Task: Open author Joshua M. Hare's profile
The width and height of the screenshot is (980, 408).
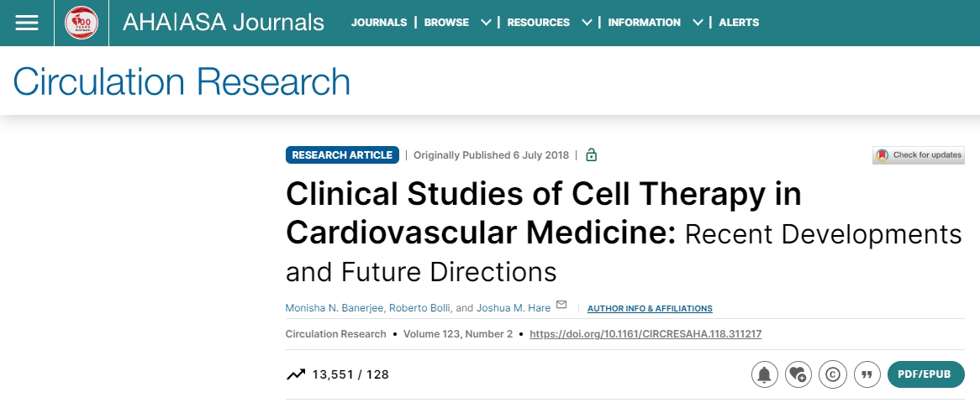Action: 514,308
